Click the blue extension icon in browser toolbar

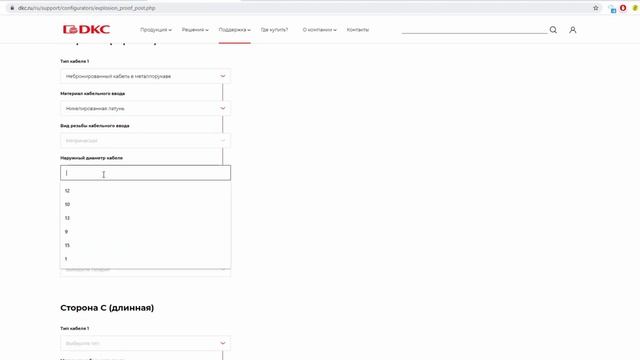tap(612, 9)
